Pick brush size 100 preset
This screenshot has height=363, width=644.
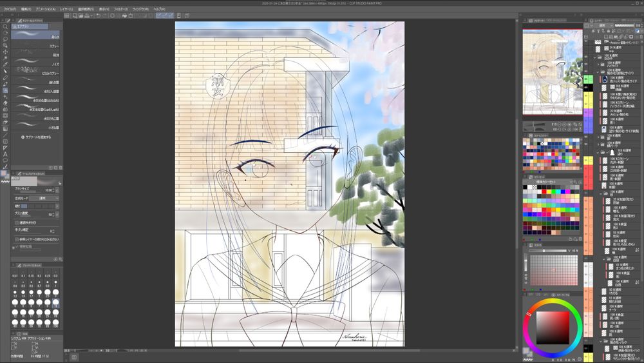[x=55, y=323]
